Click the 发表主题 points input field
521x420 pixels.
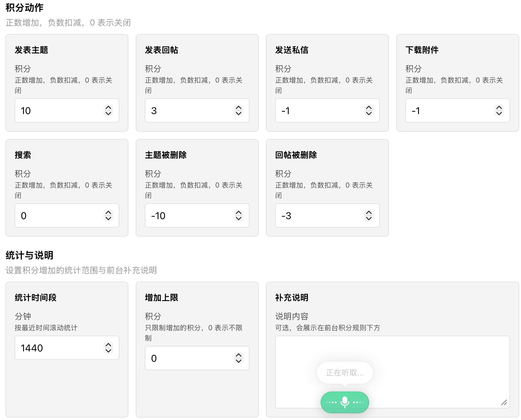click(67, 110)
